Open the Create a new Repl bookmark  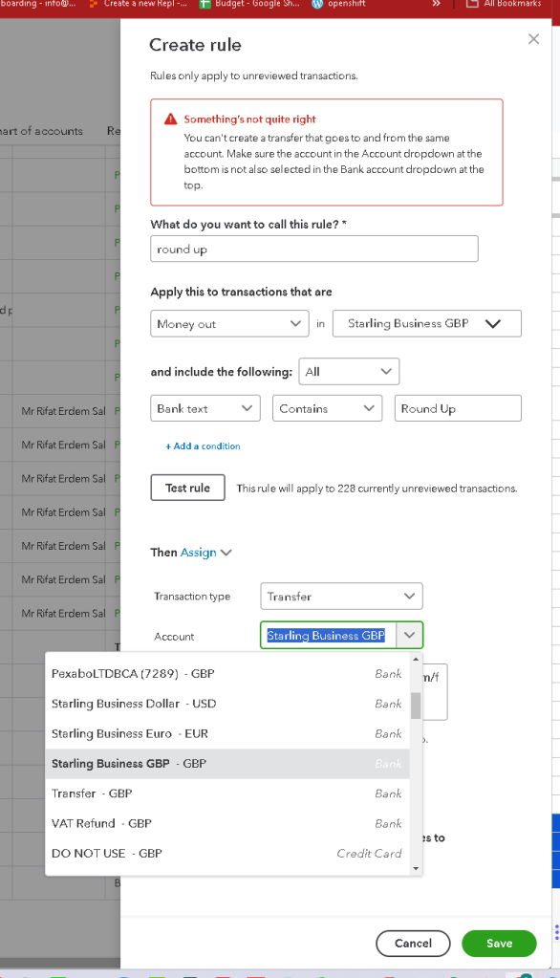(x=139, y=4)
